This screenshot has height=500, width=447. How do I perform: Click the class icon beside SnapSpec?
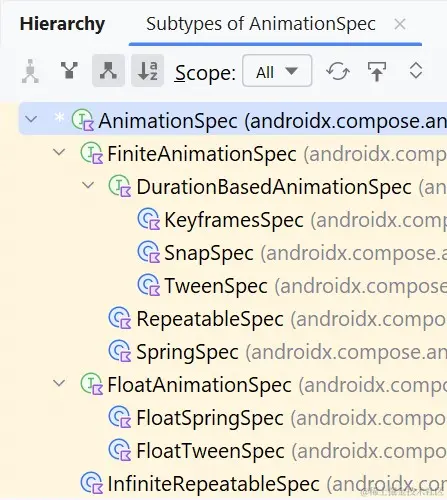(x=149, y=252)
